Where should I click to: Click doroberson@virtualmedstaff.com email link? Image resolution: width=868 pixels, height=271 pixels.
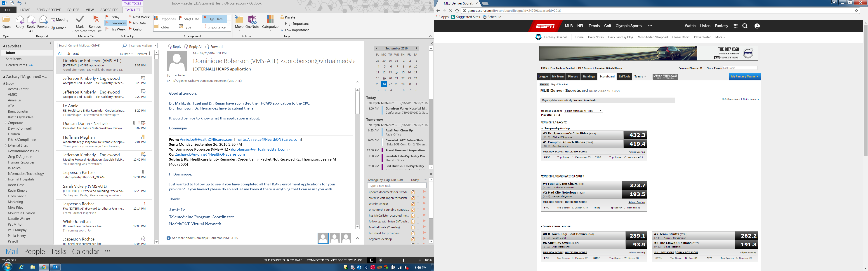259,150
